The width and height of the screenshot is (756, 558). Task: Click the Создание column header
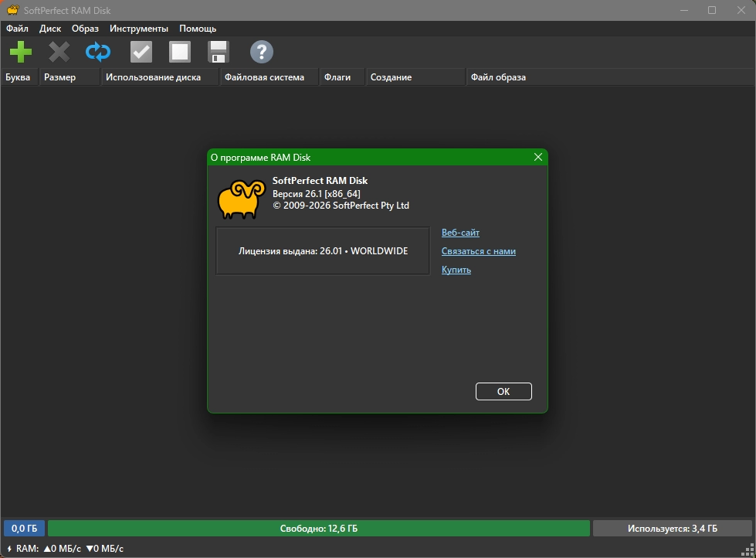click(x=415, y=77)
